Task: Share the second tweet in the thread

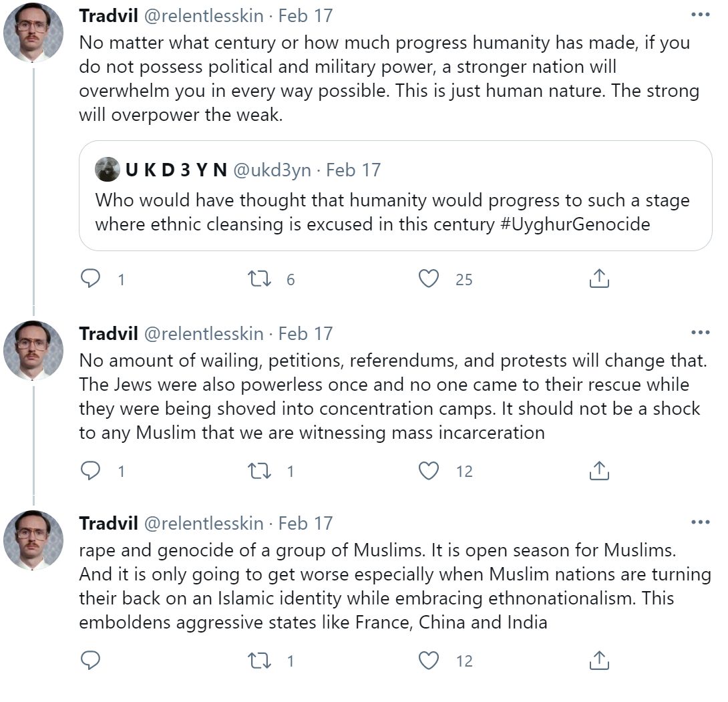Action: click(599, 471)
